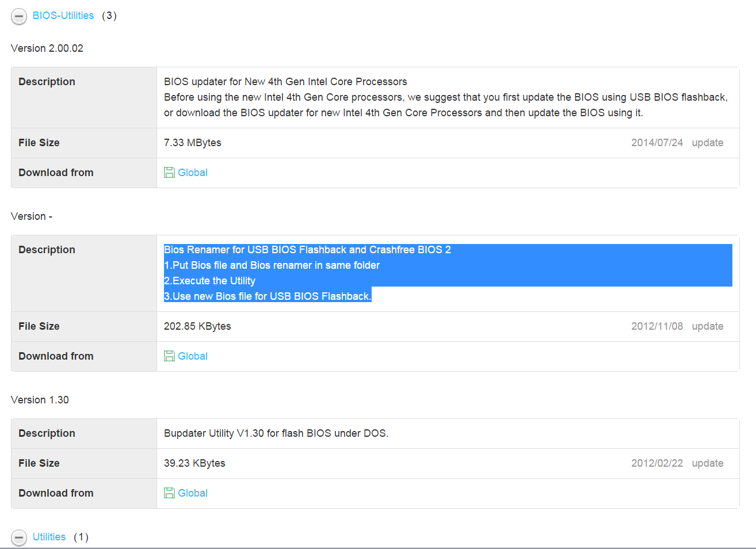Screen dimensions: 756x549
Task: Click the '2014/07/24' update date
Action: pos(657,143)
